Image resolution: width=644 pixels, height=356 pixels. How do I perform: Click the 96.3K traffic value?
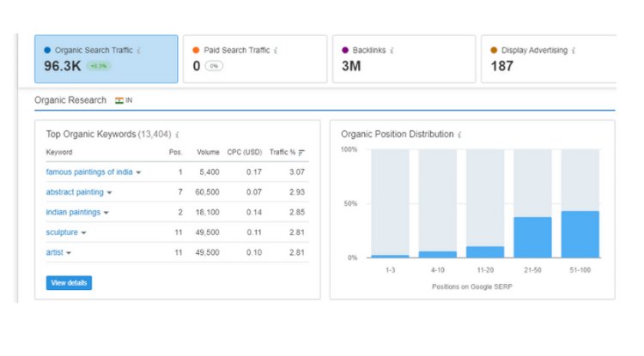63,66
